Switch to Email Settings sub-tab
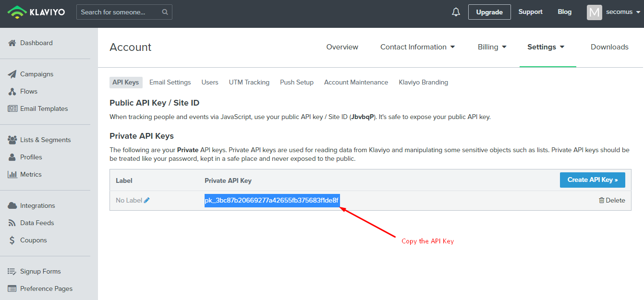This screenshot has height=300, width=644. [170, 83]
